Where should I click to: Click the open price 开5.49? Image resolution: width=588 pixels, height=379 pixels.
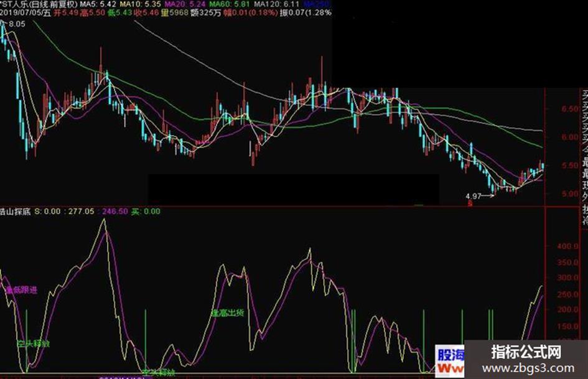[65, 13]
